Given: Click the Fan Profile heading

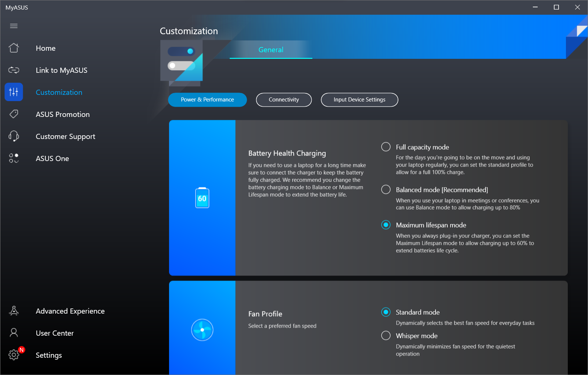Looking at the screenshot, I should [x=265, y=314].
